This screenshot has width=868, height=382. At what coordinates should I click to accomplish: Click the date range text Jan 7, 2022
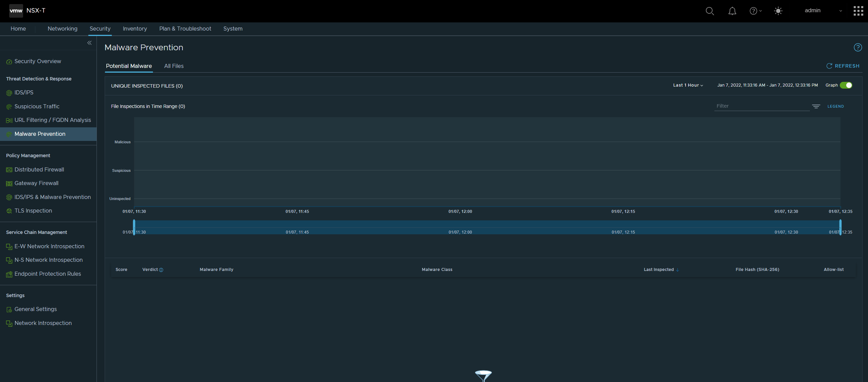coord(767,85)
